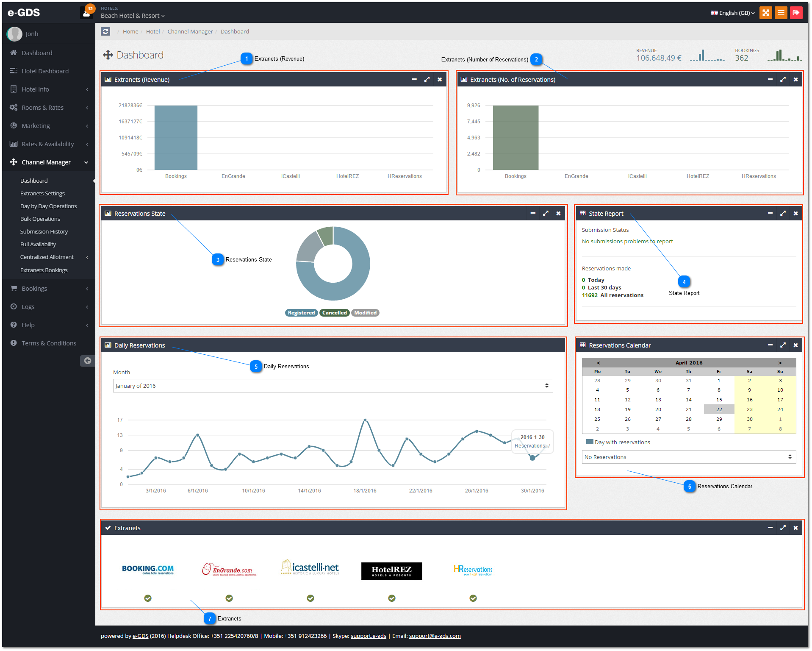Open the No Reservations dropdown
Image resolution: width=812 pixels, height=651 pixels.
[x=689, y=457]
